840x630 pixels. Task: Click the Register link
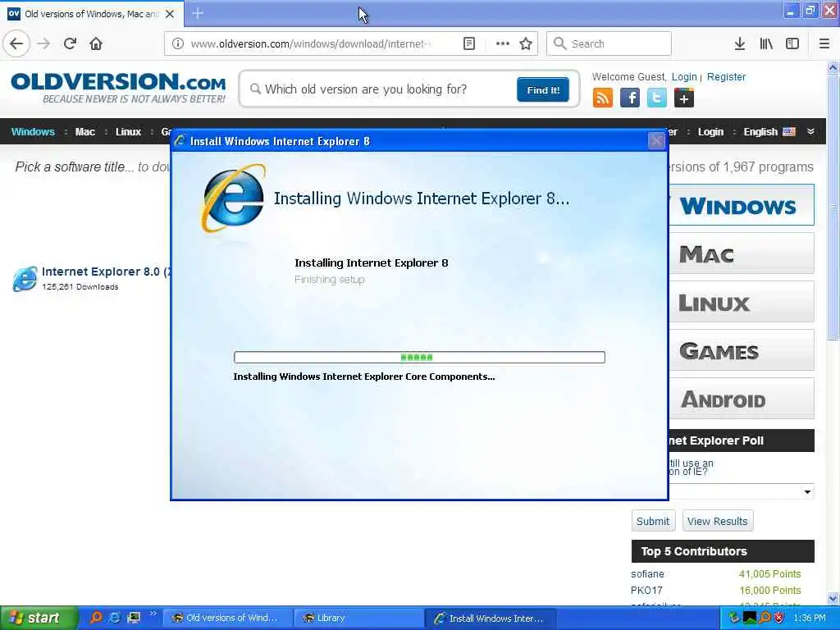point(726,76)
